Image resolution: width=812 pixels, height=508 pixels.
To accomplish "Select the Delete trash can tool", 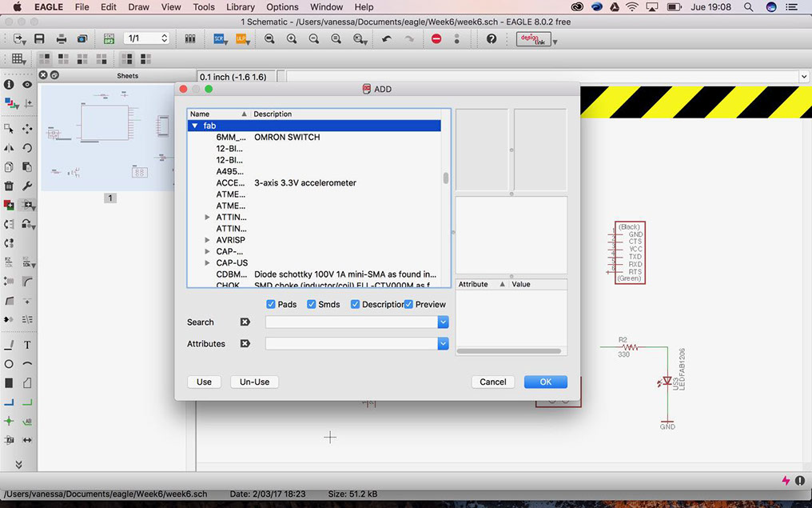I will (x=9, y=186).
